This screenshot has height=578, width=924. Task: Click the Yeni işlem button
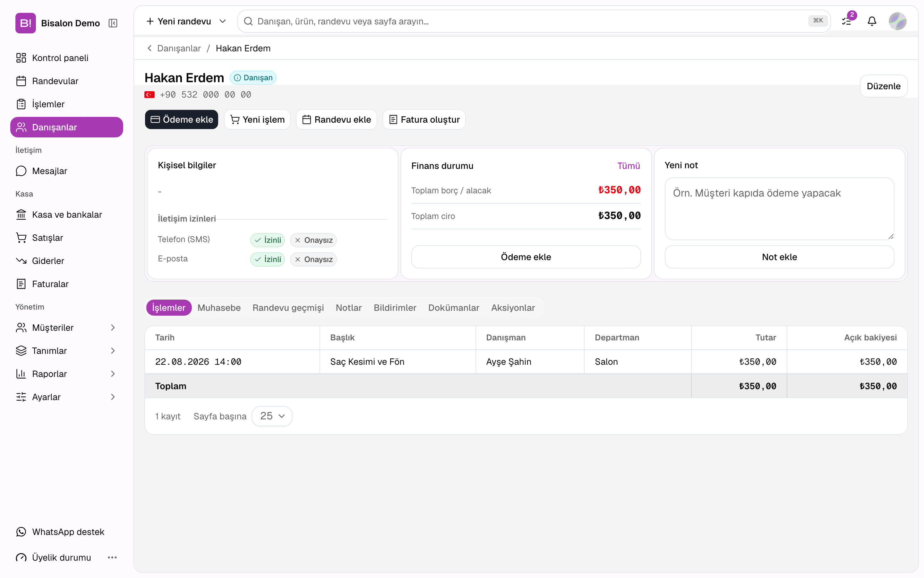257,120
